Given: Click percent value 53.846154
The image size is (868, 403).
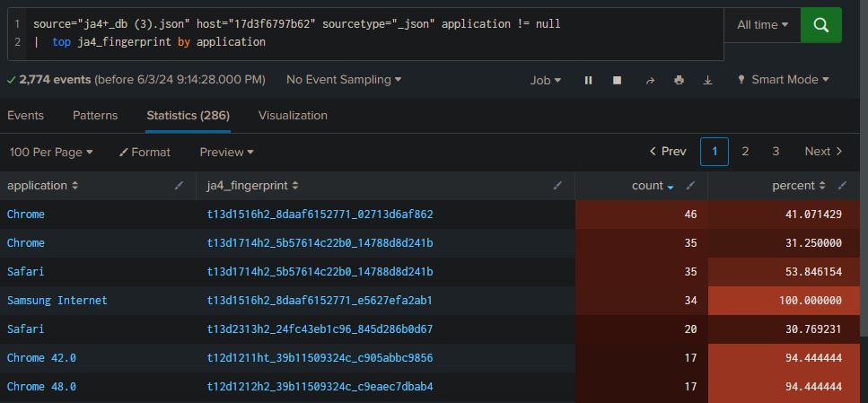Looking at the screenshot, I should click(x=814, y=272).
